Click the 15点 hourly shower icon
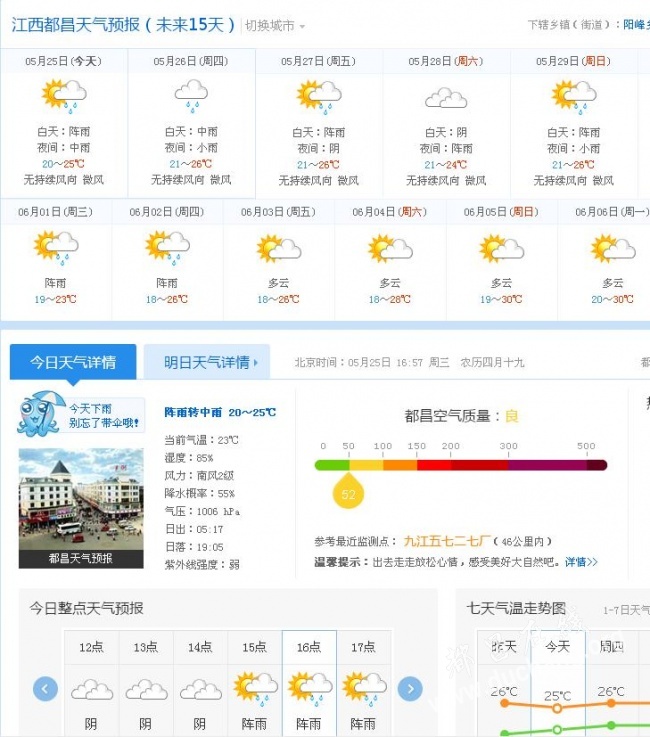Viewport: 650px width, 737px height. tap(256, 689)
